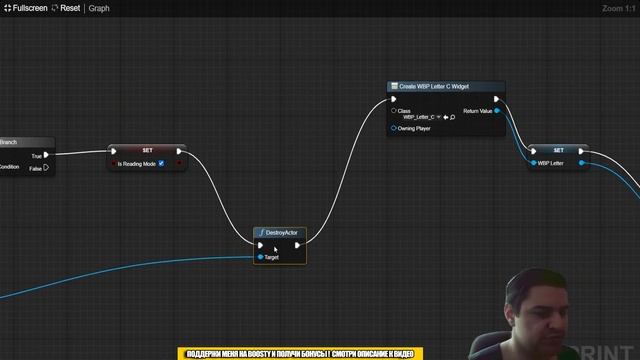Click output exec pin of Is Reading Mode SET node

[179, 151]
